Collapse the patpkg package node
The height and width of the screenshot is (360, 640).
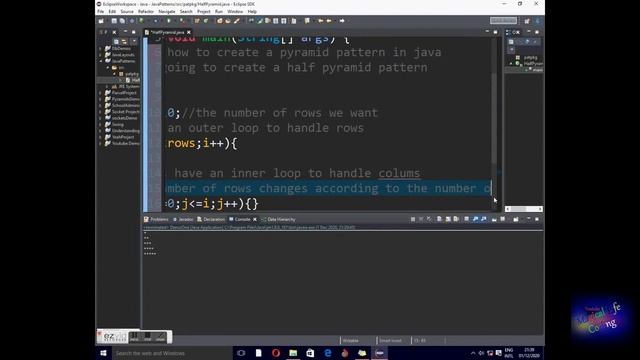115,74
